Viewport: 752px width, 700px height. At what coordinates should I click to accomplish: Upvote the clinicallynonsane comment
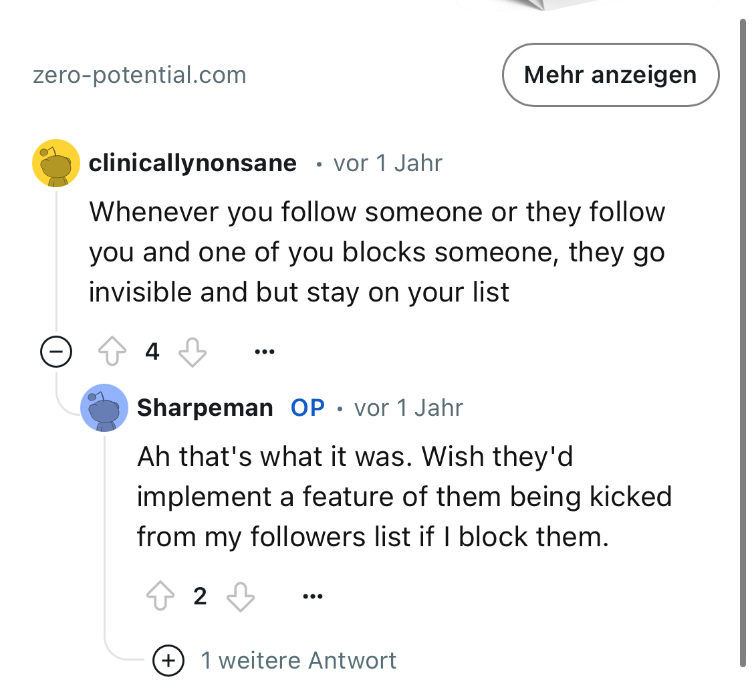112,352
